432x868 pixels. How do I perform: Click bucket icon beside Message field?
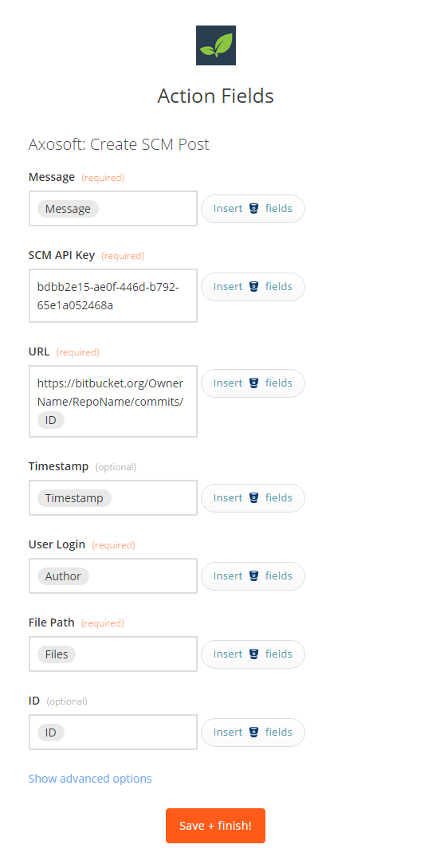pyautogui.click(x=253, y=209)
